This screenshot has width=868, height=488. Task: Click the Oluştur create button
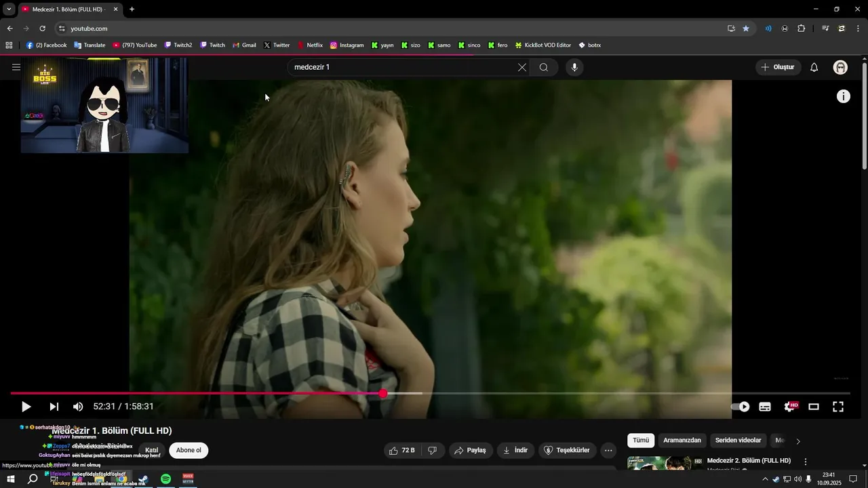[x=778, y=67]
